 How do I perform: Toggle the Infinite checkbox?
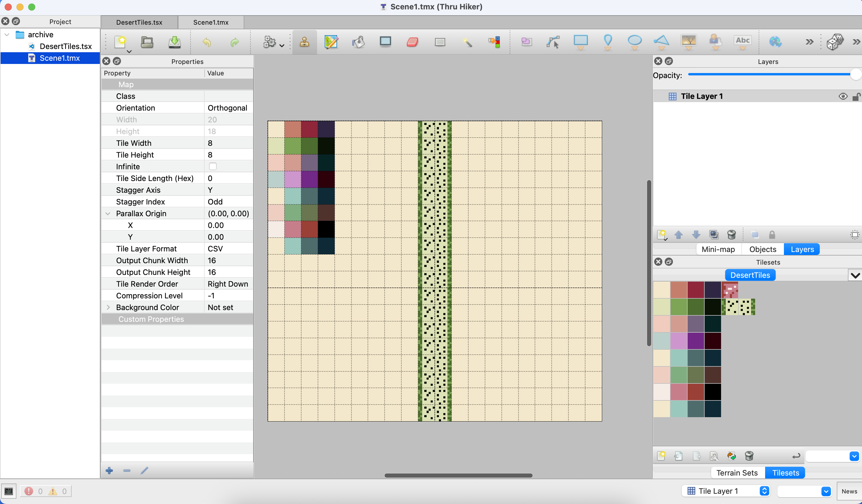[x=213, y=166]
